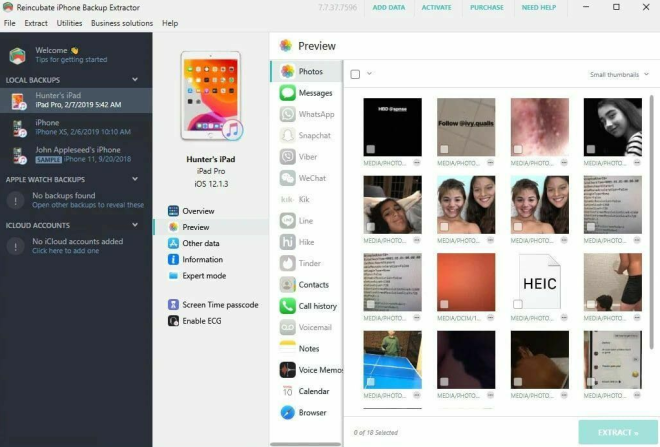660x447 pixels.
Task: Select John Appleseed's iPhone sample backup
Action: click(x=76, y=154)
